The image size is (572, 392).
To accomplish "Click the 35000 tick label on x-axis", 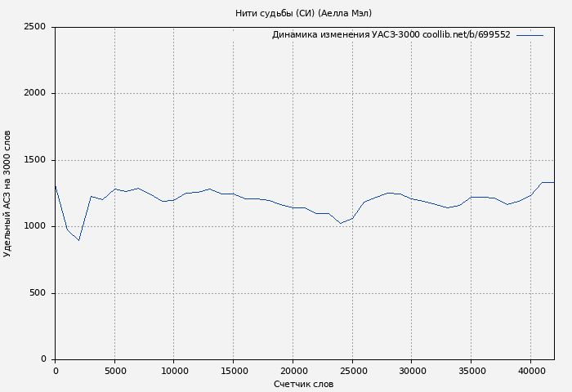I will (471, 371).
